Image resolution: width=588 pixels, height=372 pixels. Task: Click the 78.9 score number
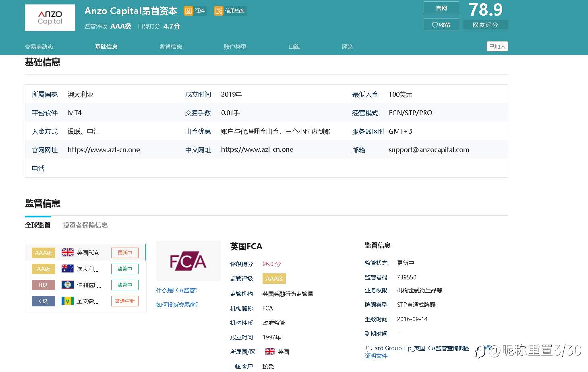pyautogui.click(x=486, y=10)
